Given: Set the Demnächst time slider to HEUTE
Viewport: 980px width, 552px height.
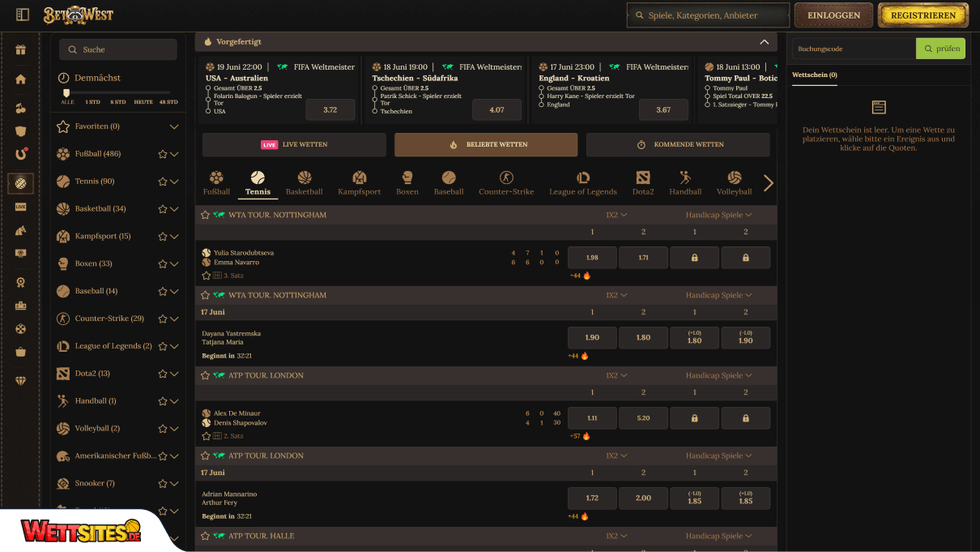Looking at the screenshot, I should pyautogui.click(x=143, y=102).
